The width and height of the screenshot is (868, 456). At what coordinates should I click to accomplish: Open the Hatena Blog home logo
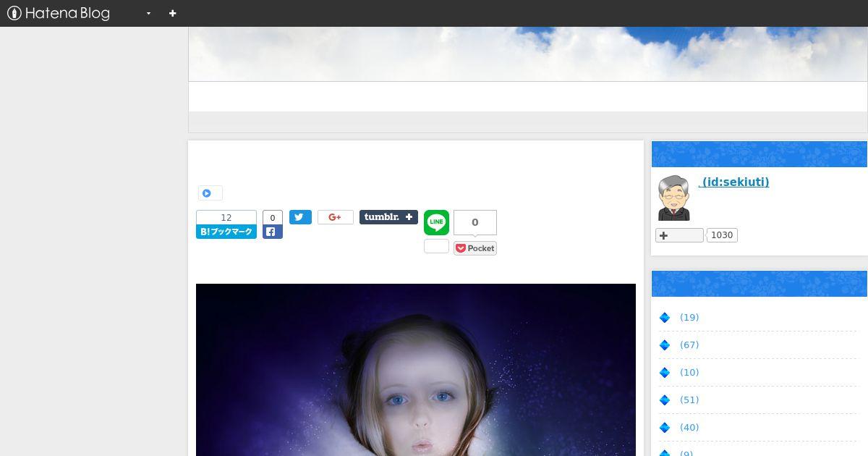tap(59, 13)
